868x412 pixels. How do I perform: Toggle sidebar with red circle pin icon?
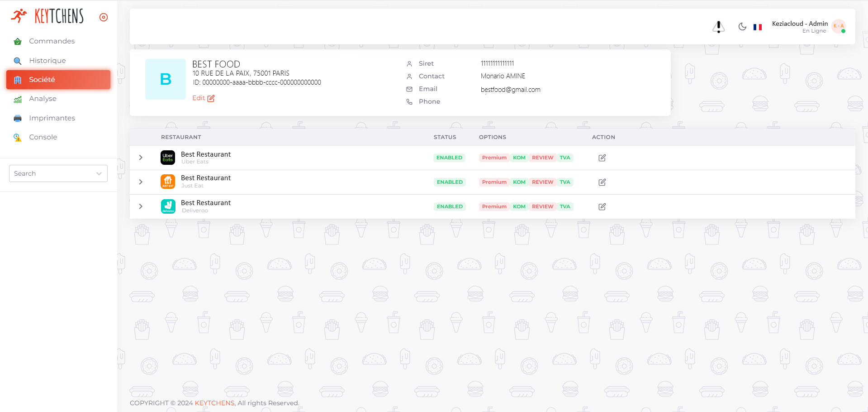[104, 17]
